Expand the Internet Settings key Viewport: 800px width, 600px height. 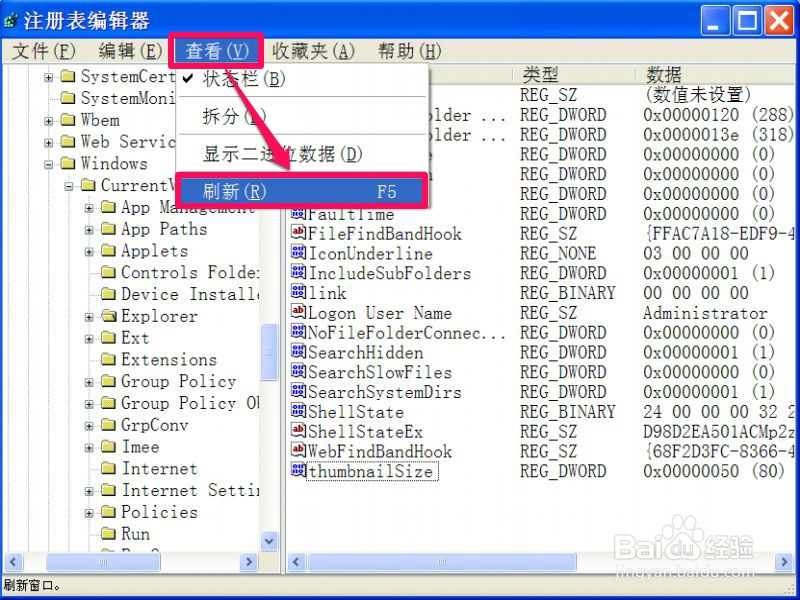88,490
